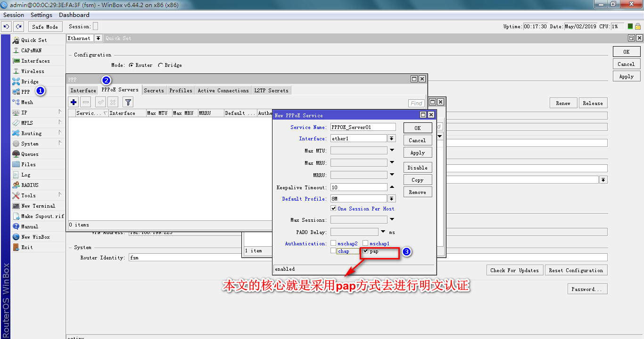644x339 pixels.
Task: Click Router Identity input field
Action: [x=368, y=258]
